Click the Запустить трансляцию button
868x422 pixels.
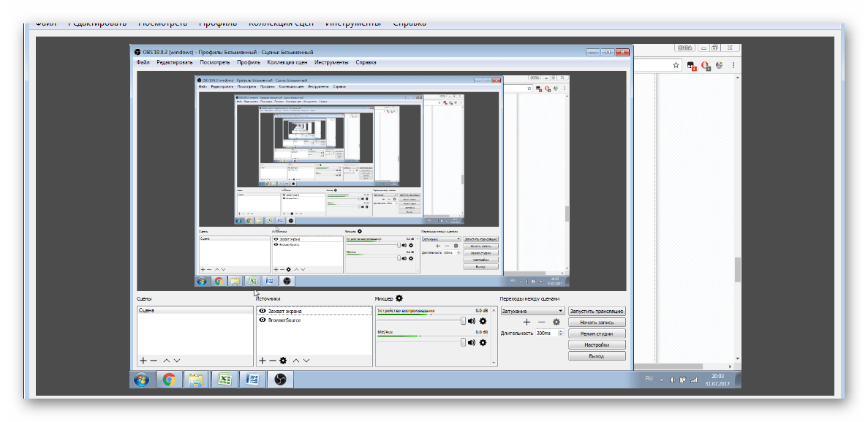[x=597, y=311]
